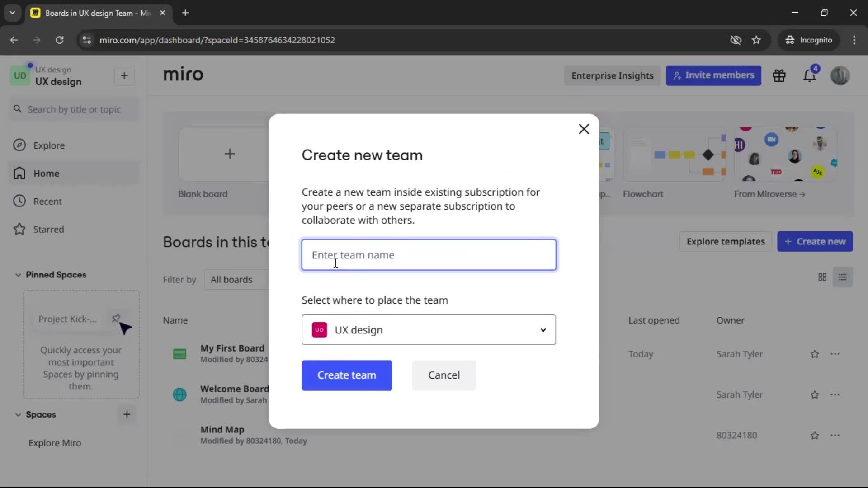868x488 pixels.
Task: Open more options for My First Board
Action: click(835, 354)
